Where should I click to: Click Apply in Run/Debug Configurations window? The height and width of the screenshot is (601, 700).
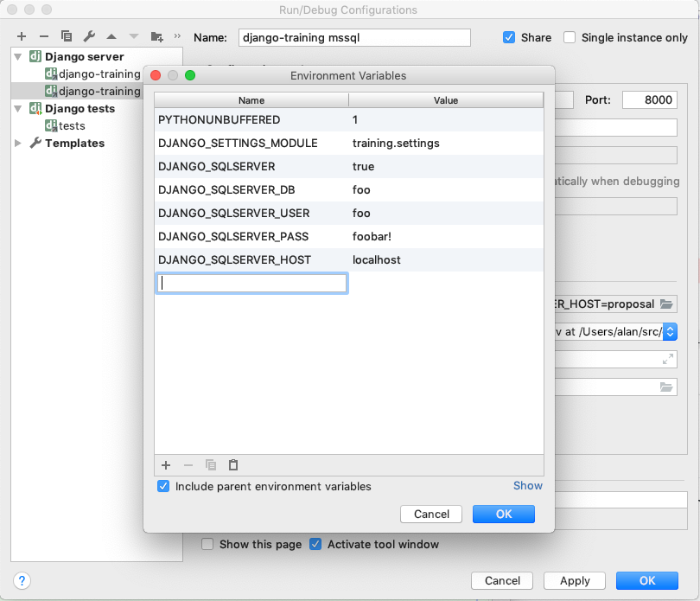pos(575,580)
